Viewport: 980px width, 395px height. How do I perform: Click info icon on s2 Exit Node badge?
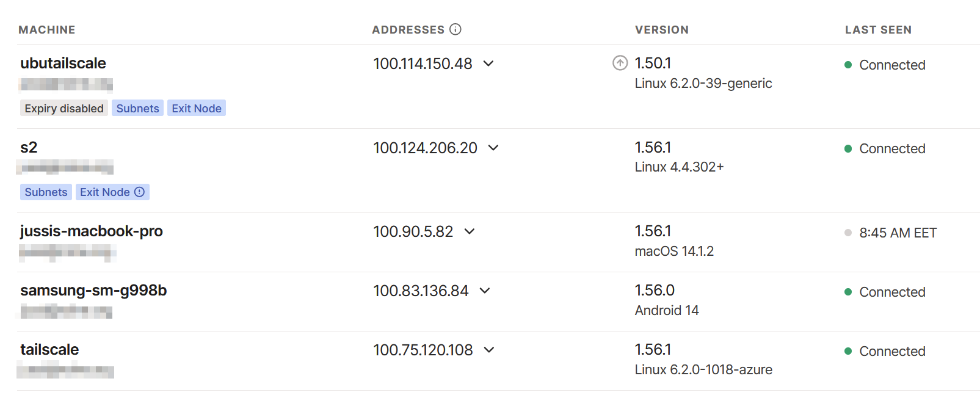[139, 192]
